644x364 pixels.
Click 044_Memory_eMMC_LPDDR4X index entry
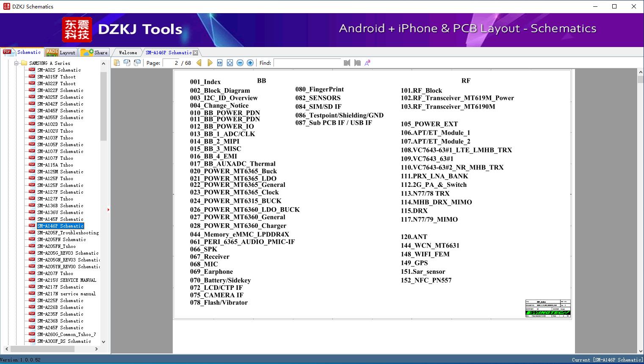[x=240, y=234]
